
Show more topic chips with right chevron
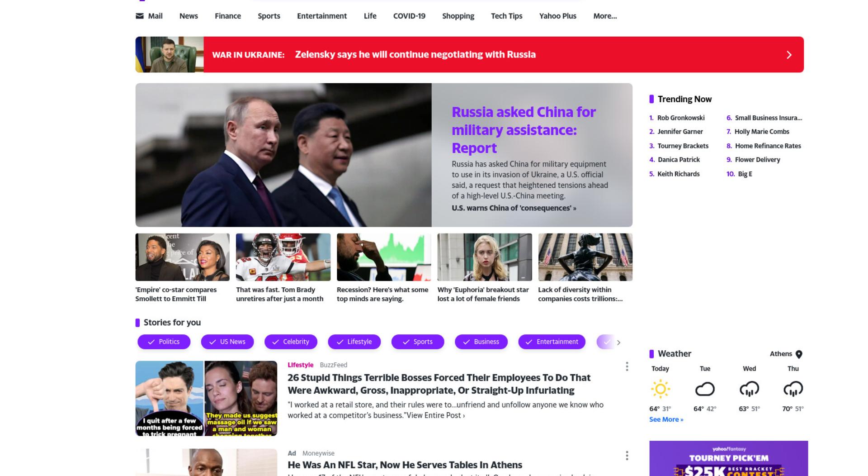[x=618, y=343]
